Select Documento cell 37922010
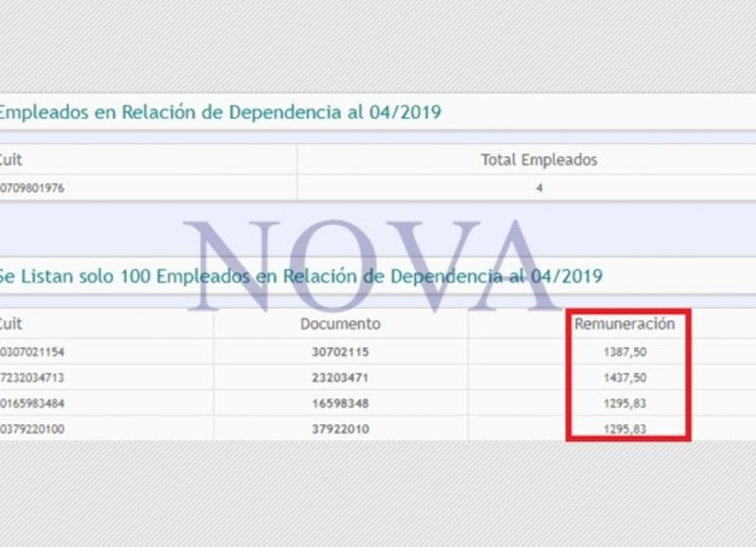This screenshot has width=756, height=547. (340, 429)
